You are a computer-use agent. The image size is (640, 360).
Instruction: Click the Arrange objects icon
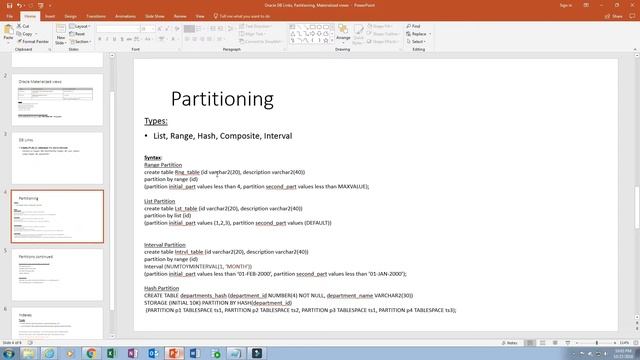point(343,30)
